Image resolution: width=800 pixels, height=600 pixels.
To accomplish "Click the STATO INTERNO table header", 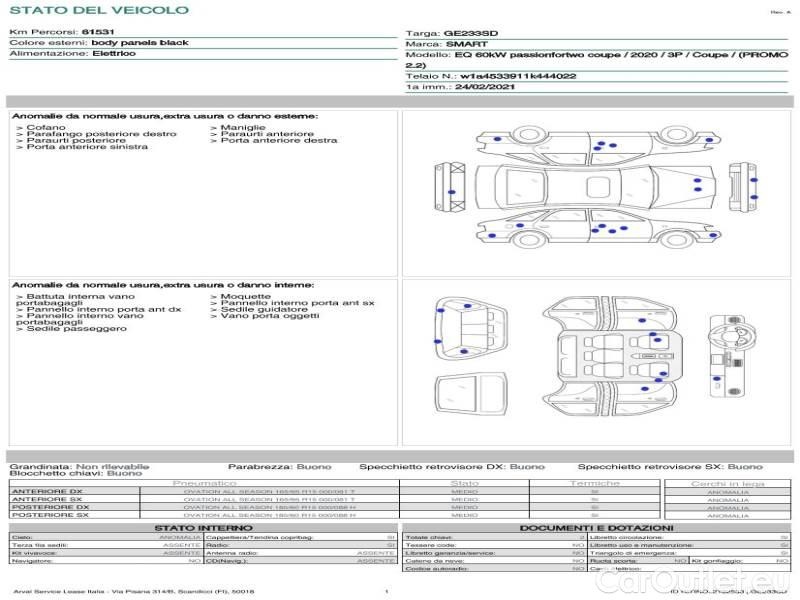I will pyautogui.click(x=203, y=528).
